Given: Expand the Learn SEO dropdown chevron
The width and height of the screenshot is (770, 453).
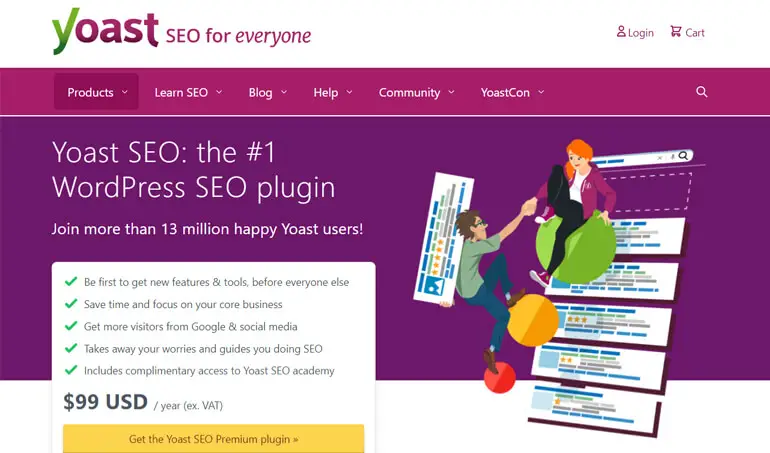Looking at the screenshot, I should click(219, 92).
